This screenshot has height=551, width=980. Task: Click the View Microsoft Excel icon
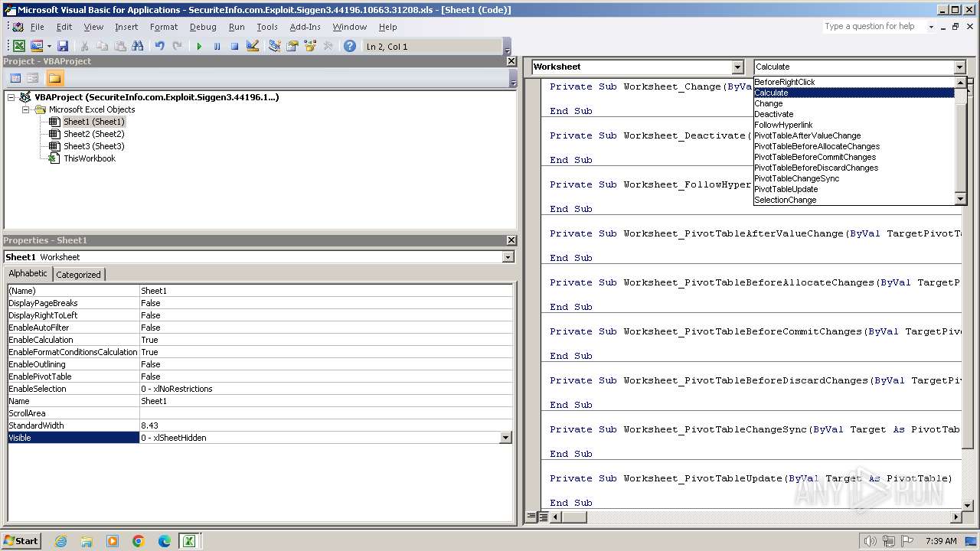(x=19, y=46)
